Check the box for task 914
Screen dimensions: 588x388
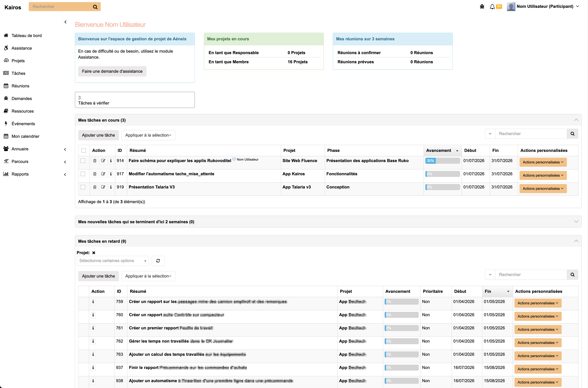[83, 161]
